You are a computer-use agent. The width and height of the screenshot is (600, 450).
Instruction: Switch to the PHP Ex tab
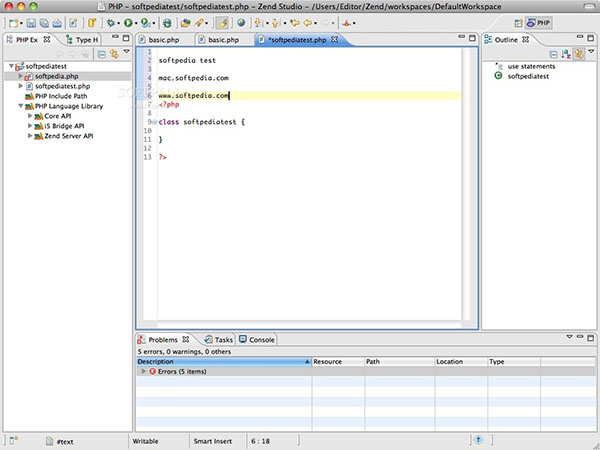tap(26, 39)
